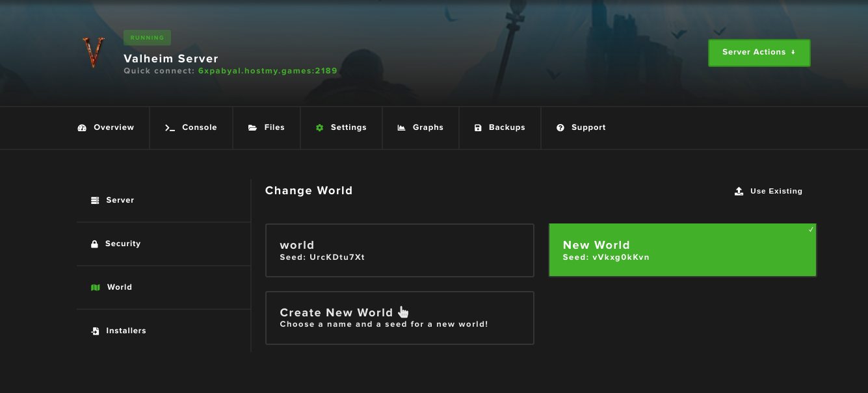Screen dimensions: 868x393
Task: Select the 'world' card with seed UrcKDtu7Xt
Action: click(x=400, y=251)
